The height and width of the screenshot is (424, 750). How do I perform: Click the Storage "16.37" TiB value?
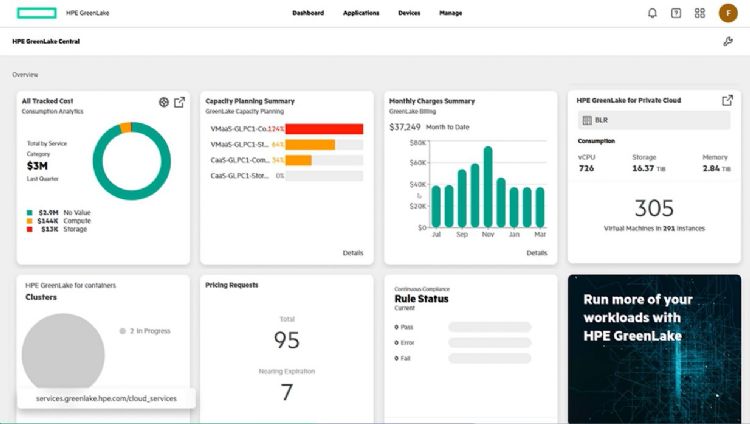(x=643, y=168)
